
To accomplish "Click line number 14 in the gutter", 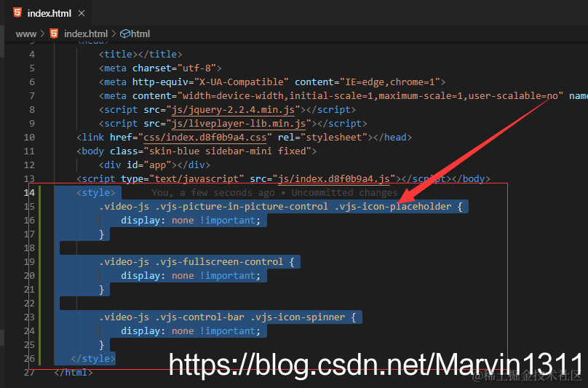I will click(29, 193).
